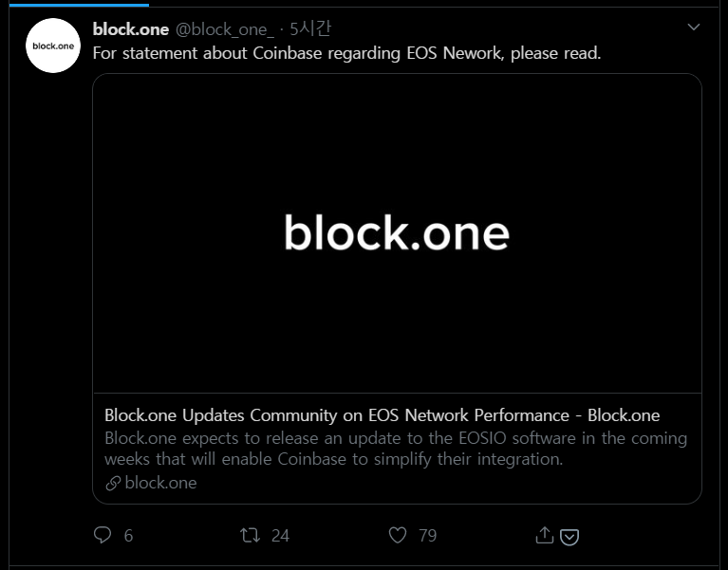The width and height of the screenshot is (728, 570).
Task: Click the blue active tab indicator bar
Action: [x=74, y=3]
